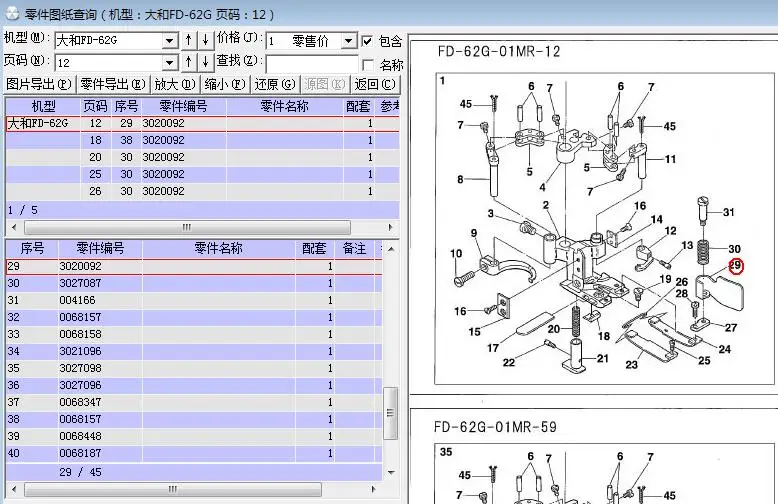This screenshot has width=778, height=504.
Task: Select part row 37 with number 0068347
Action: tap(194, 402)
